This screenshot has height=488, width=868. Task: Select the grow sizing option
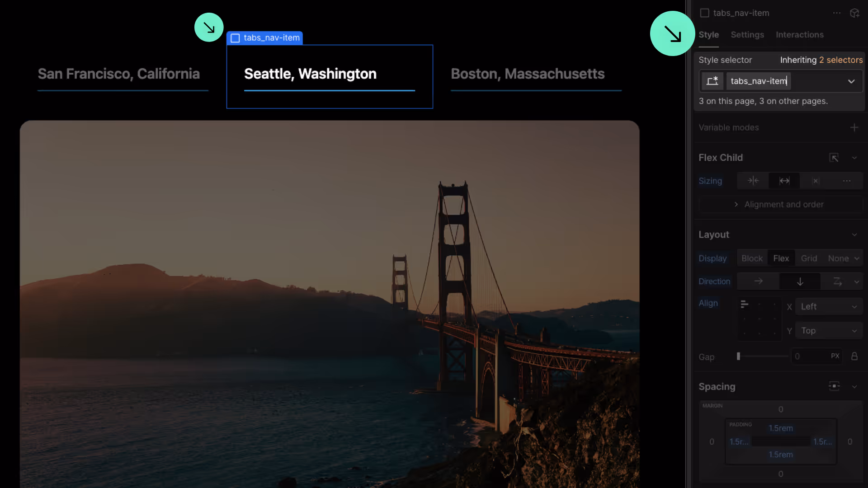[784, 181]
